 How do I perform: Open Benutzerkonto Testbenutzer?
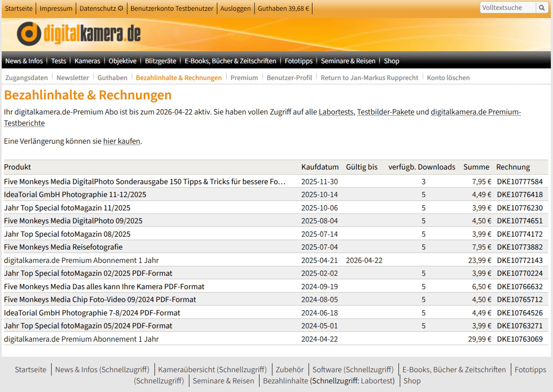pos(172,9)
